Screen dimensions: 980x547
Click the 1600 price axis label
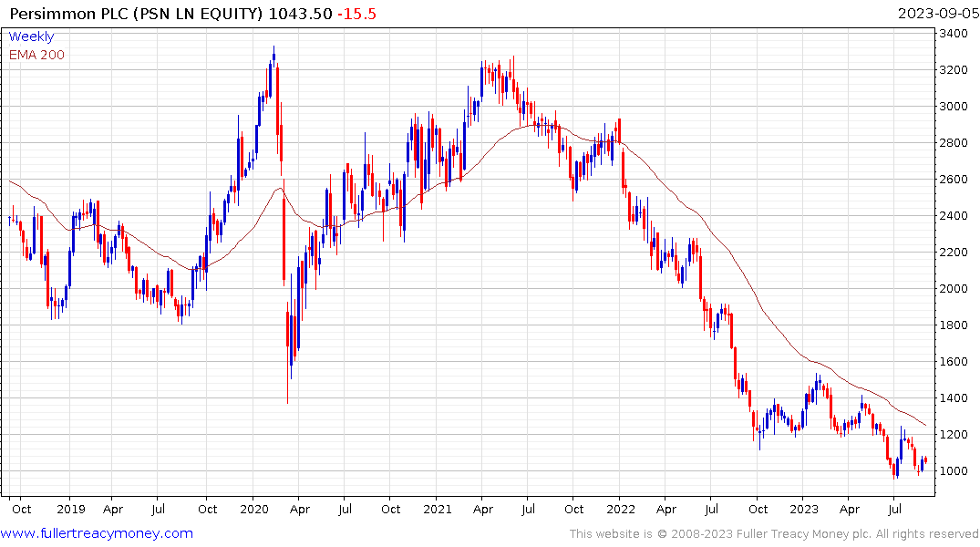(x=954, y=361)
